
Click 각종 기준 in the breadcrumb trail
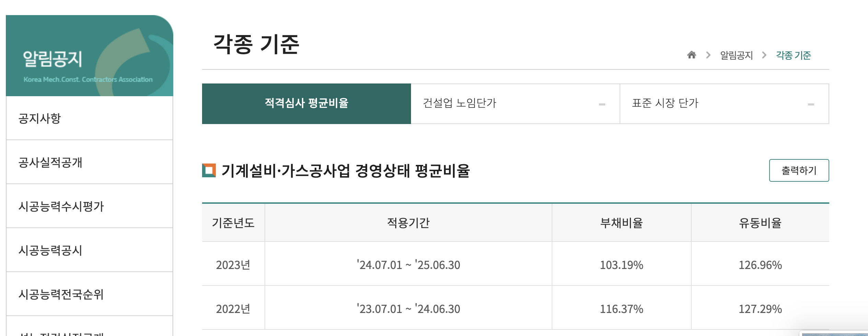[794, 55]
